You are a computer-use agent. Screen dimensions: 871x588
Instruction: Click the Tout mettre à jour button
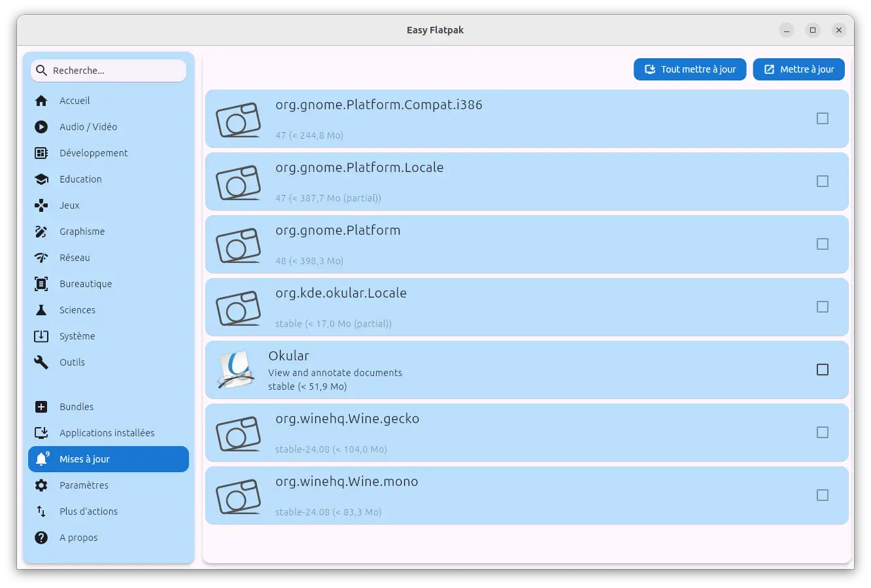tap(690, 69)
